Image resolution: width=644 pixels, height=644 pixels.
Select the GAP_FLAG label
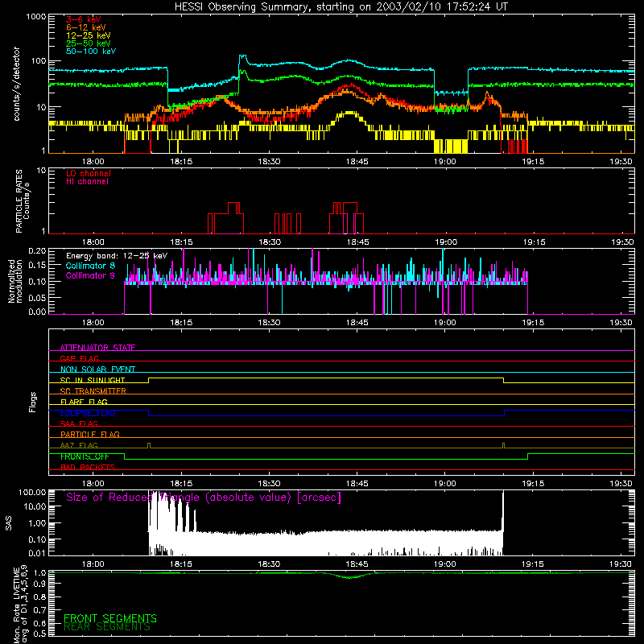click(79, 358)
